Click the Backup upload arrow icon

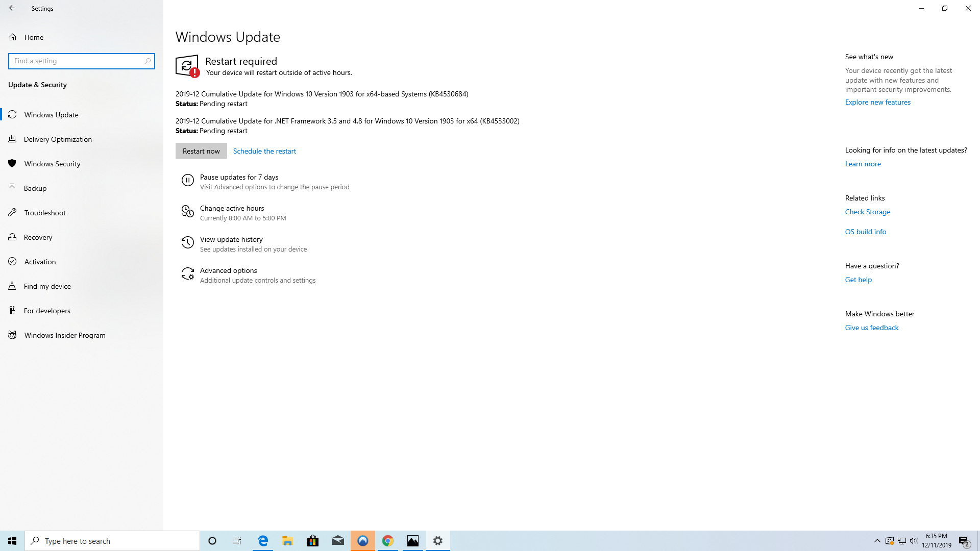[x=12, y=188]
